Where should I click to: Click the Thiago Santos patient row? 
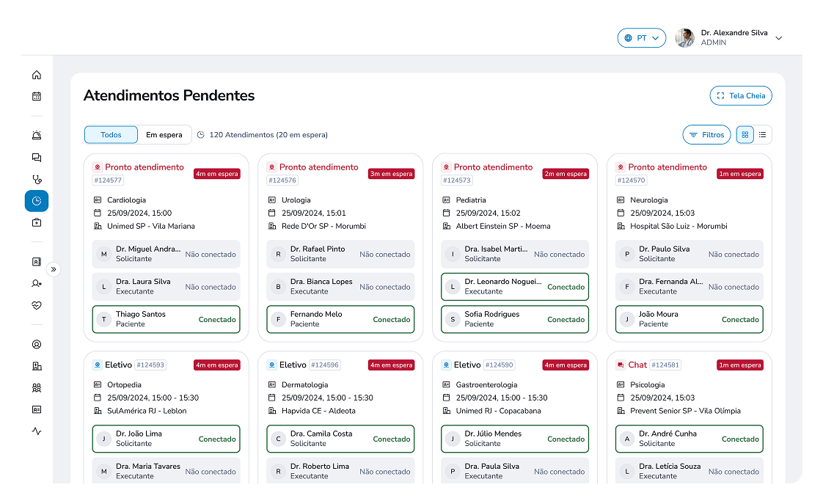tap(167, 319)
